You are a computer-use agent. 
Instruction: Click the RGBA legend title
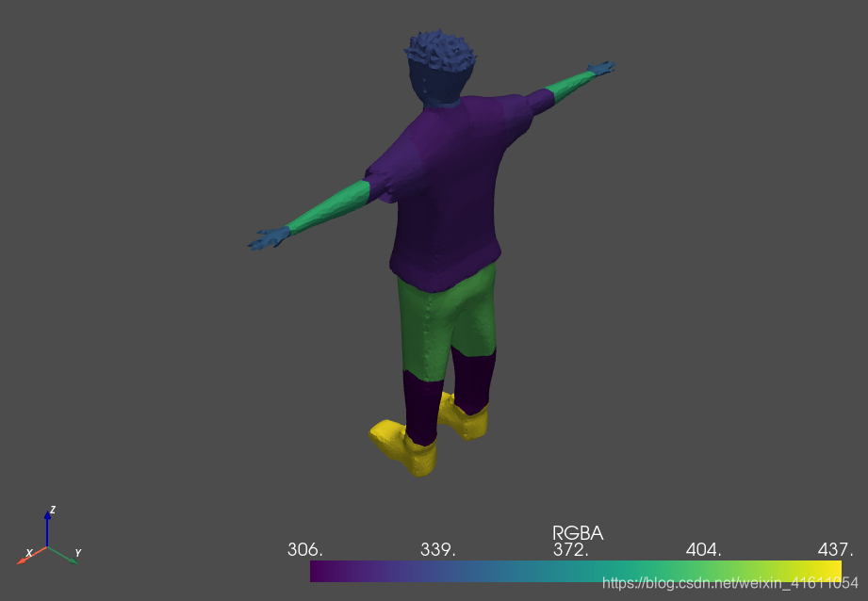pos(578,533)
